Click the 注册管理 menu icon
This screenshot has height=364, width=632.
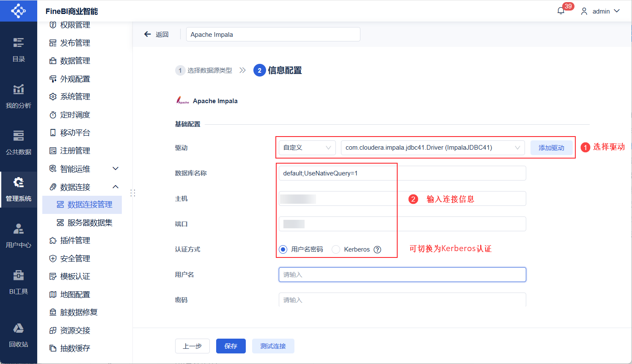point(53,151)
